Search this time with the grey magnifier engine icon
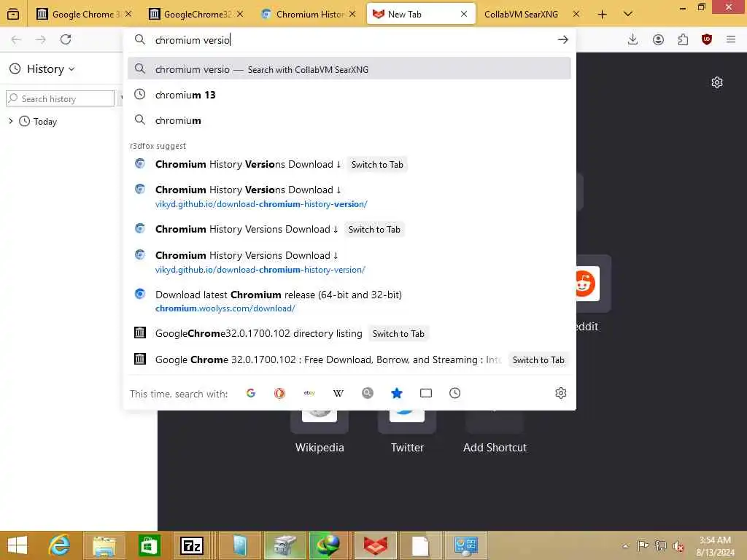Image resolution: width=747 pixels, height=560 pixels. pos(368,393)
